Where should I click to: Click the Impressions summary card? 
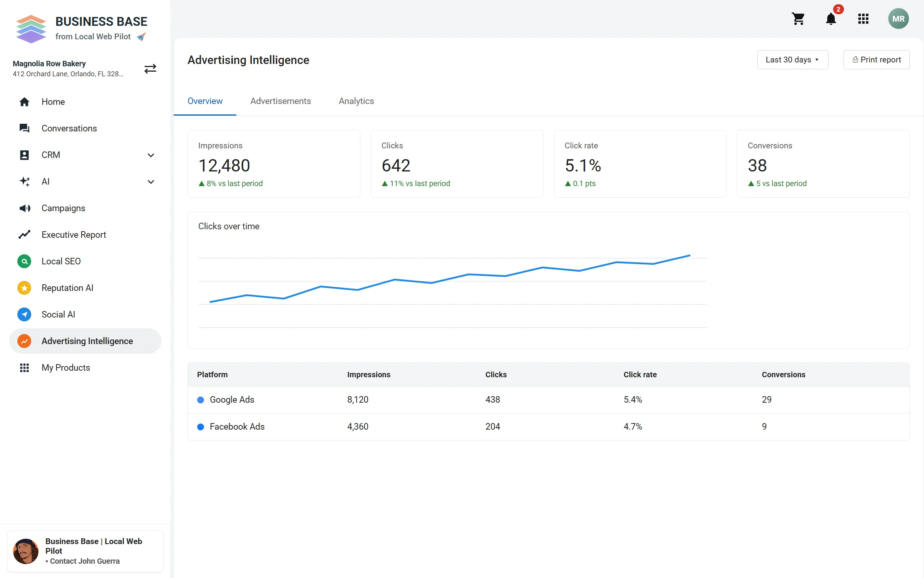pos(274,164)
